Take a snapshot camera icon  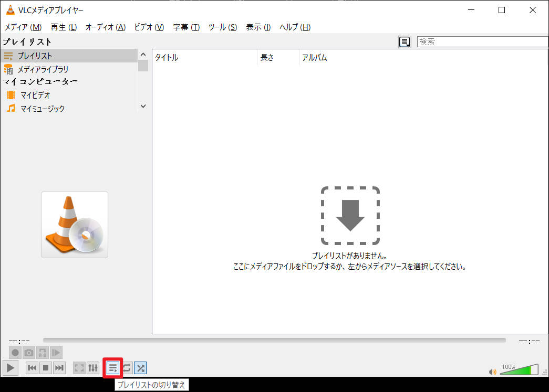click(x=29, y=353)
